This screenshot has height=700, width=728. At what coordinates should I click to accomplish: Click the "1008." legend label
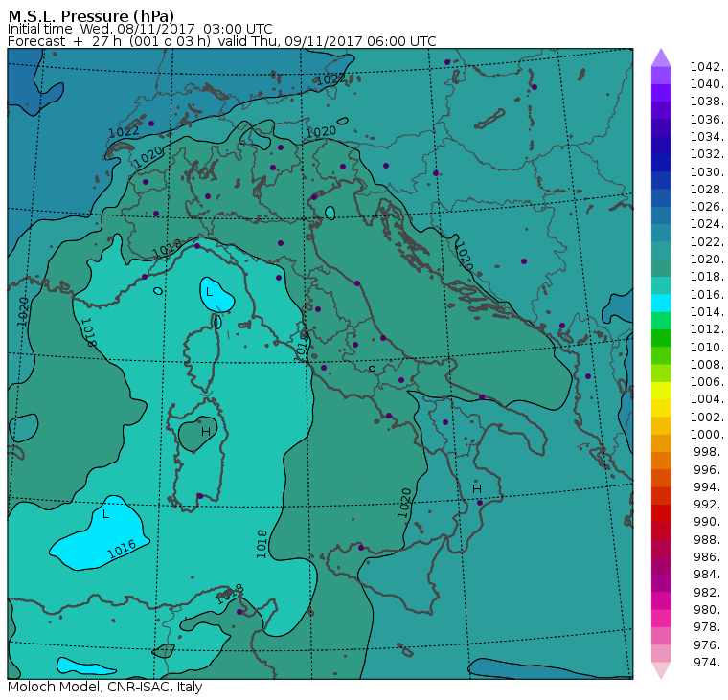(x=707, y=365)
